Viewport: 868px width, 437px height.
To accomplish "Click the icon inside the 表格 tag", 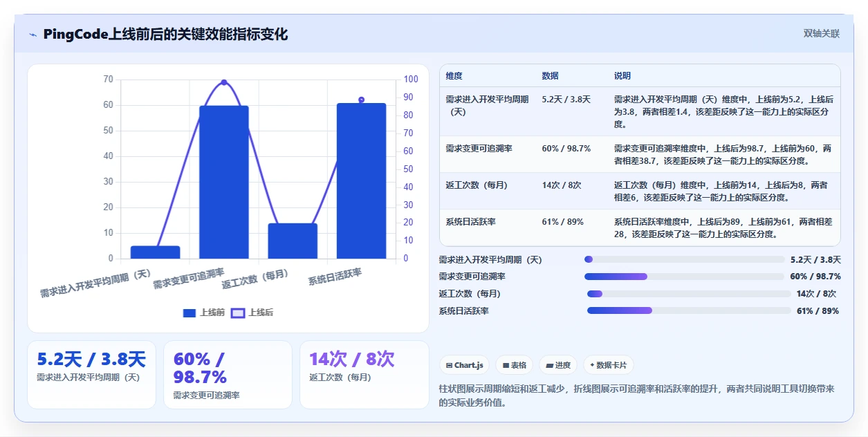I will [506, 365].
